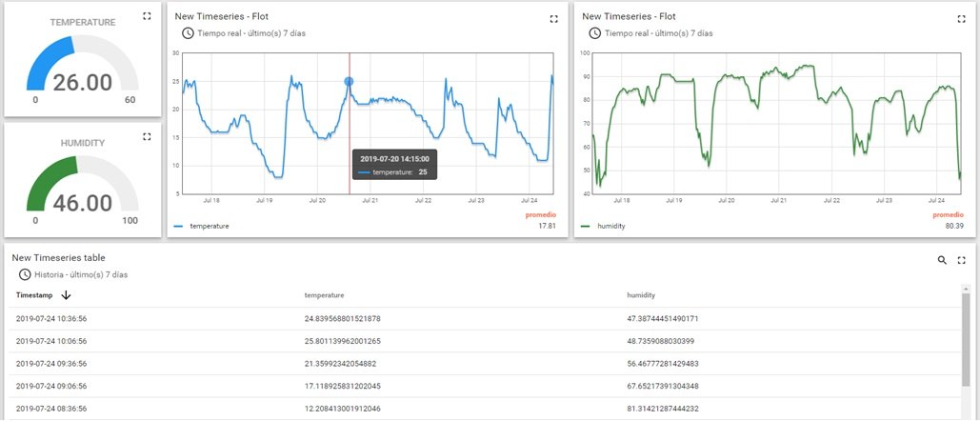This screenshot has width=980, height=421.
Task: Click clock icon of temperature chart time window
Action: (188, 33)
